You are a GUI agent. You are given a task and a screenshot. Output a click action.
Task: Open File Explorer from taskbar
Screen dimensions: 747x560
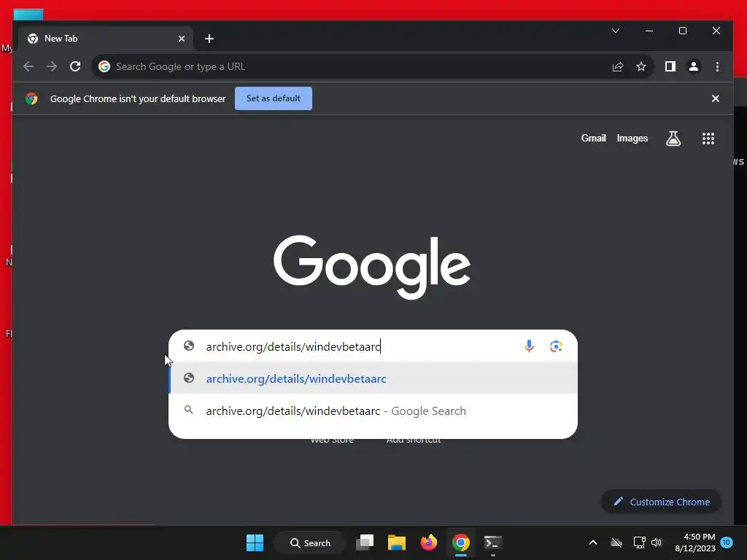point(396,542)
